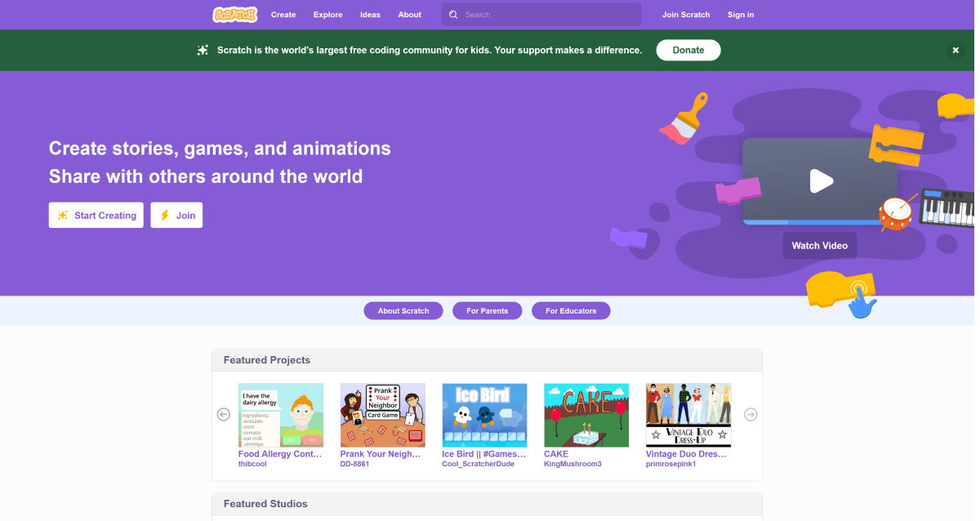
Task: Click the 'Food Allergy Cont...' project title
Action: coord(280,454)
